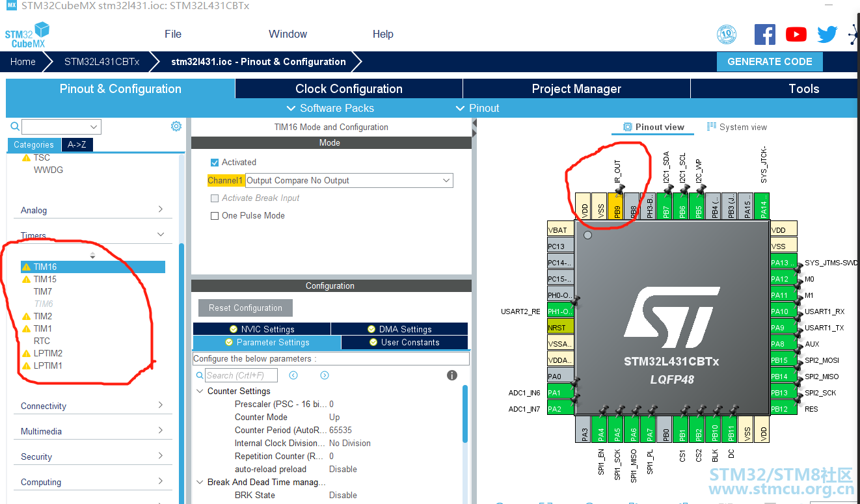
Task: Open the Facebook icon link
Action: coord(764,34)
